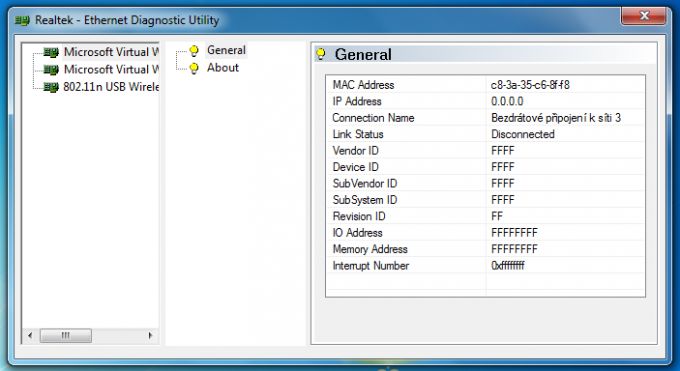The image size is (680, 371).
Task: Click the adapter icon of the second Microsoft Virtual entry
Action: 51,70
